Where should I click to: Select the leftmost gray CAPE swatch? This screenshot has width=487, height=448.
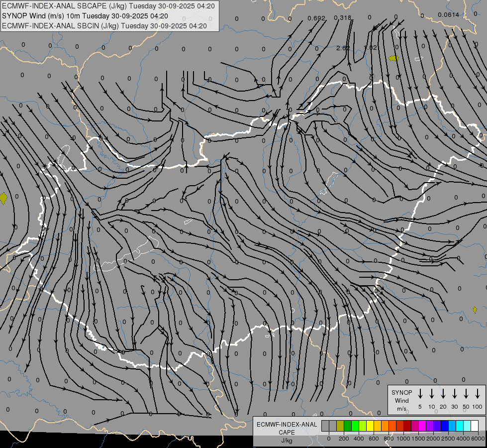pos(325,426)
